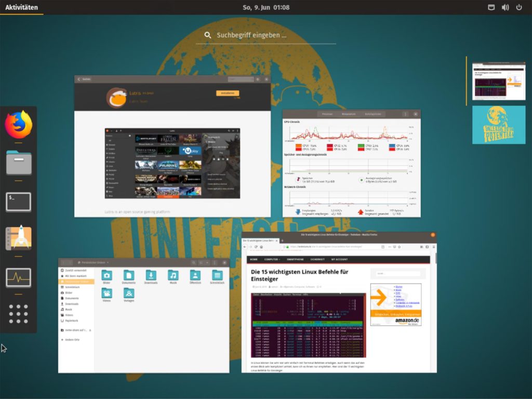The image size is (532, 399).
Task: Open System Monitor from the dock
Action: pos(18,278)
